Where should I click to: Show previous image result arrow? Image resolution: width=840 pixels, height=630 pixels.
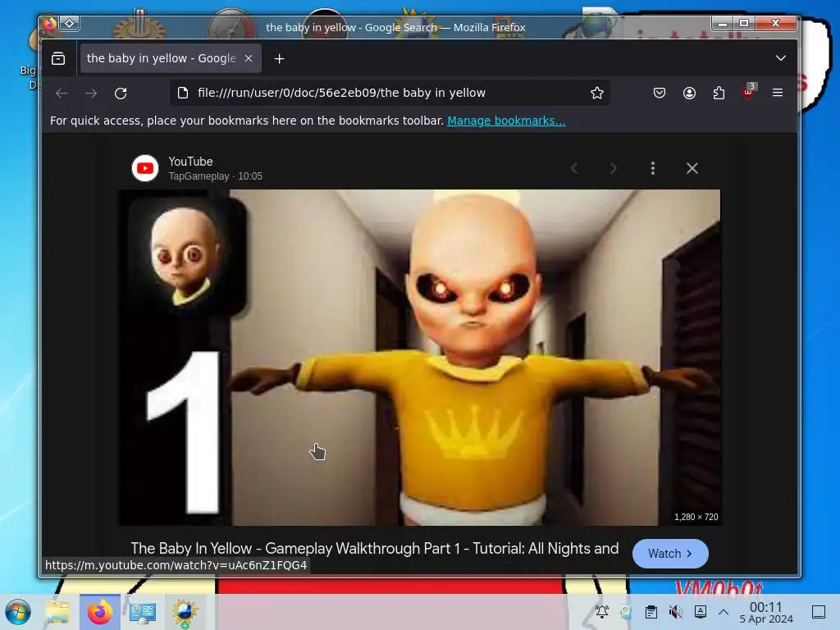(x=574, y=168)
